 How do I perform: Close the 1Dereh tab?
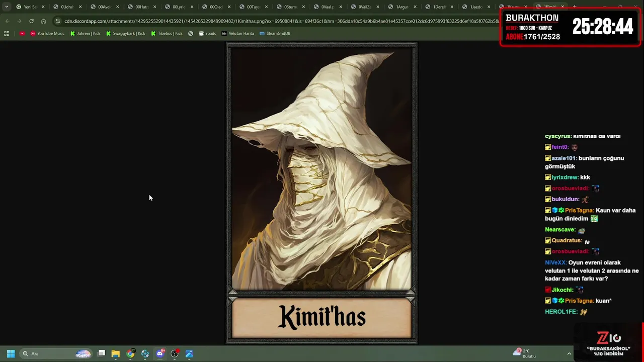tap(452, 7)
